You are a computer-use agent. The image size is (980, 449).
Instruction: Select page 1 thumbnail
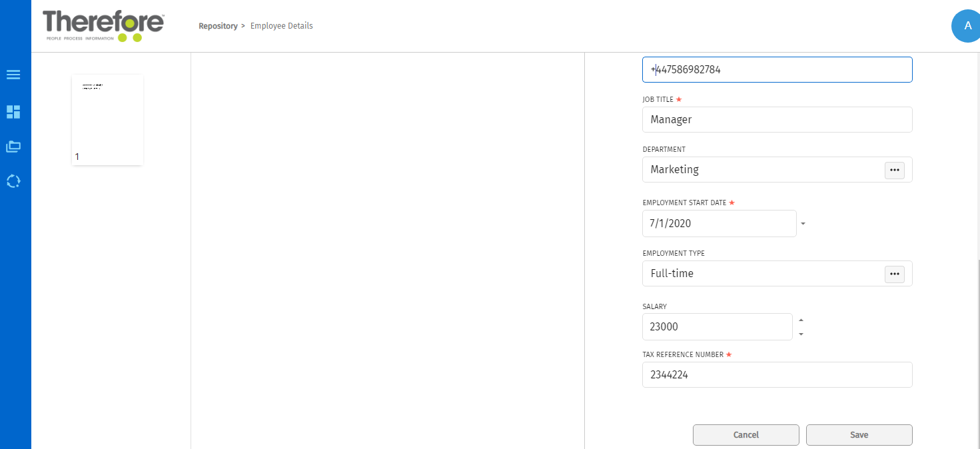click(107, 120)
